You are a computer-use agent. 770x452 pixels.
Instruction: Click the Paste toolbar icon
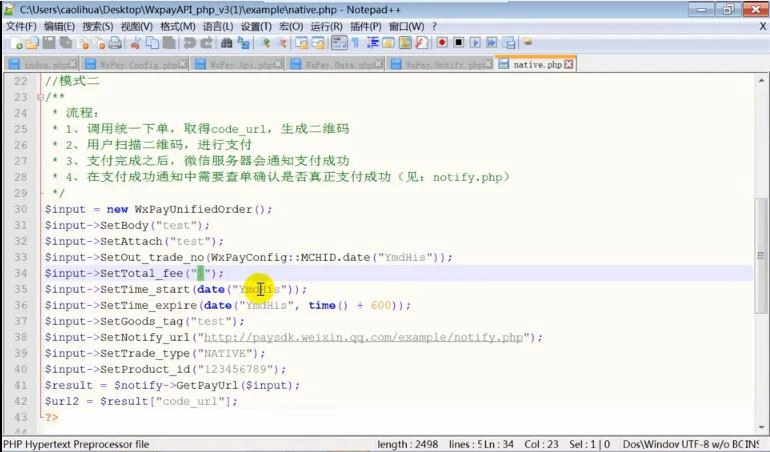click(x=169, y=43)
